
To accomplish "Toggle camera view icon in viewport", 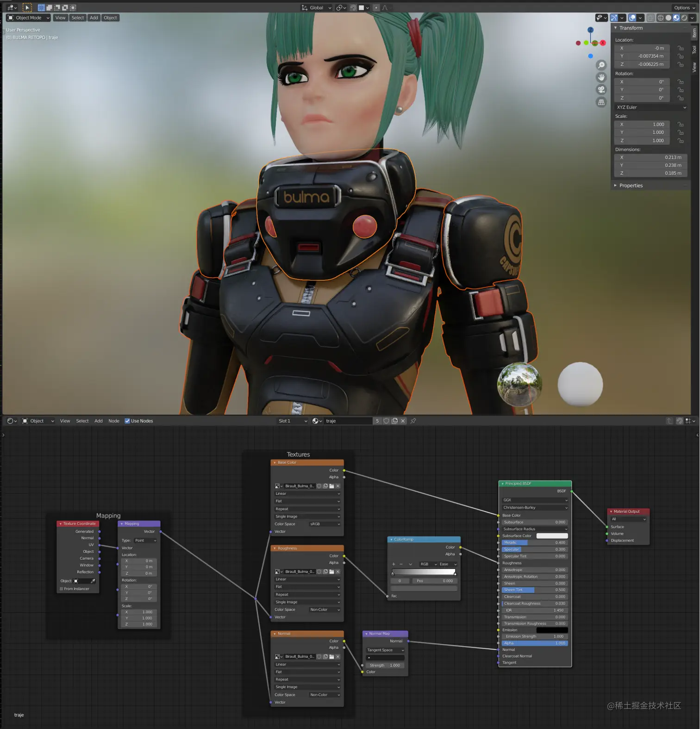I will (601, 90).
